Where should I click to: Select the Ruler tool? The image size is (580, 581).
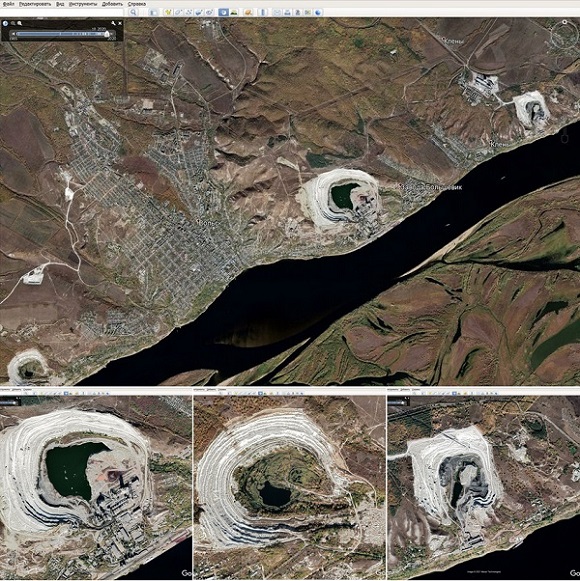pos(263,13)
